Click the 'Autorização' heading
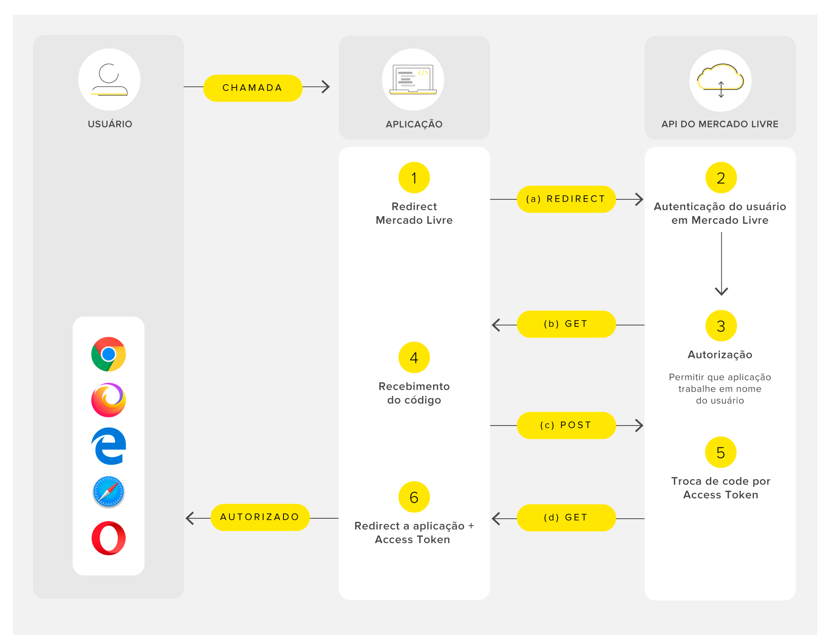Viewport: 828px width, 644px height. click(x=720, y=355)
